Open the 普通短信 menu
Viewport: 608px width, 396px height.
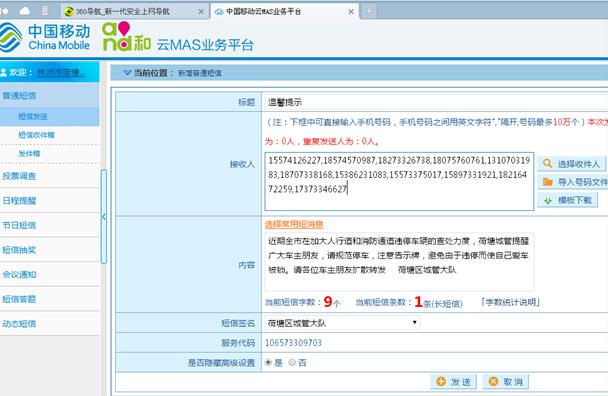point(50,95)
